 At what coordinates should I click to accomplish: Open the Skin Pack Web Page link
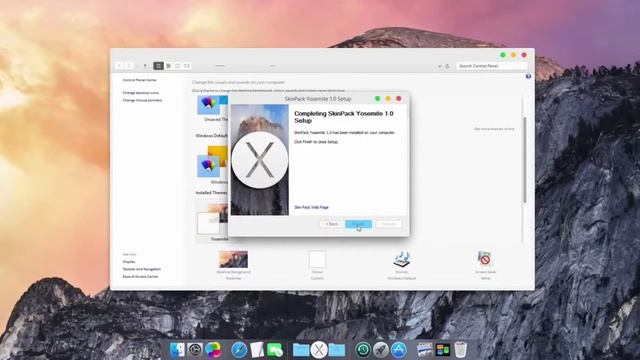click(311, 207)
